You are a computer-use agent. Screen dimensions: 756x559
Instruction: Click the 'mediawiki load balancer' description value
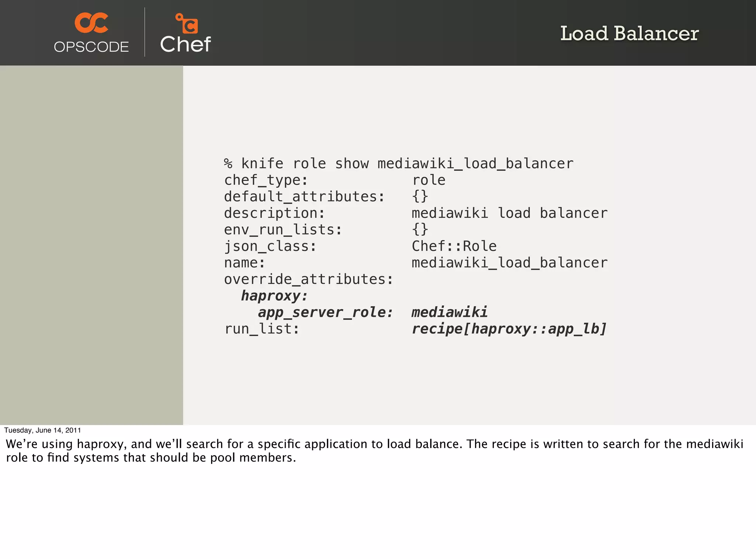click(509, 213)
